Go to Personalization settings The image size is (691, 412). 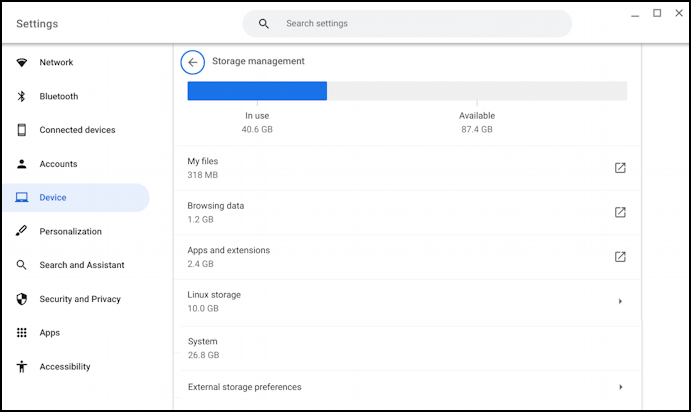70,231
